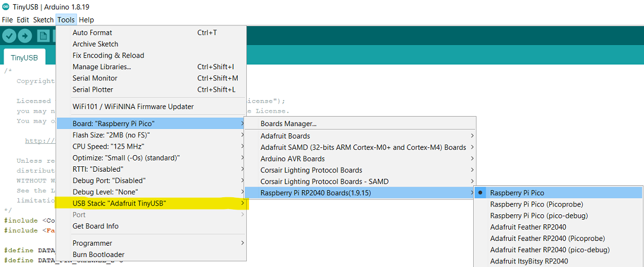Select the Adafruit ItsyBitsy RP2040 board
Image resolution: width=644 pixels, height=267 pixels.
[x=558, y=261]
